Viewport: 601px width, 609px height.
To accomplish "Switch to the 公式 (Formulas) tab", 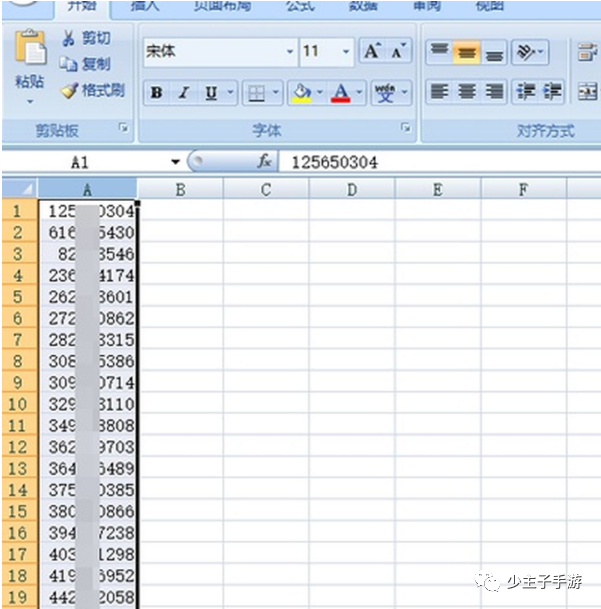I will 300,6.
